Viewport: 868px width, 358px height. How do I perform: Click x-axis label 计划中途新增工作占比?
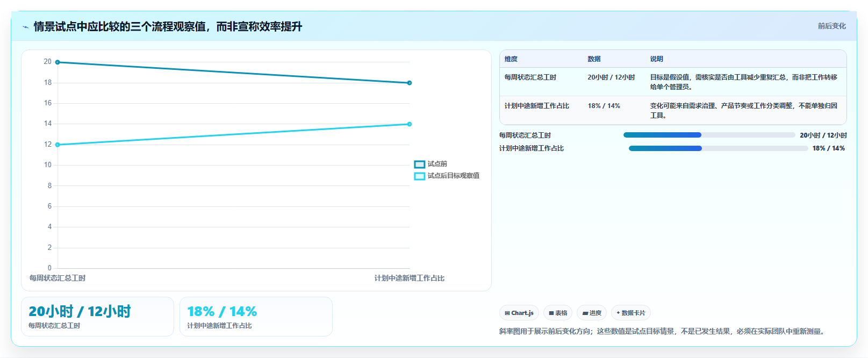410,278
